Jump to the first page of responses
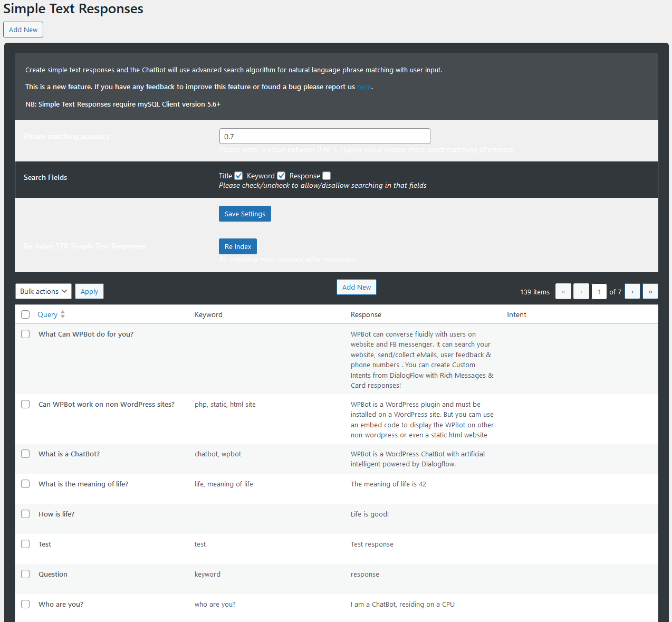This screenshot has height=622, width=672. click(563, 291)
